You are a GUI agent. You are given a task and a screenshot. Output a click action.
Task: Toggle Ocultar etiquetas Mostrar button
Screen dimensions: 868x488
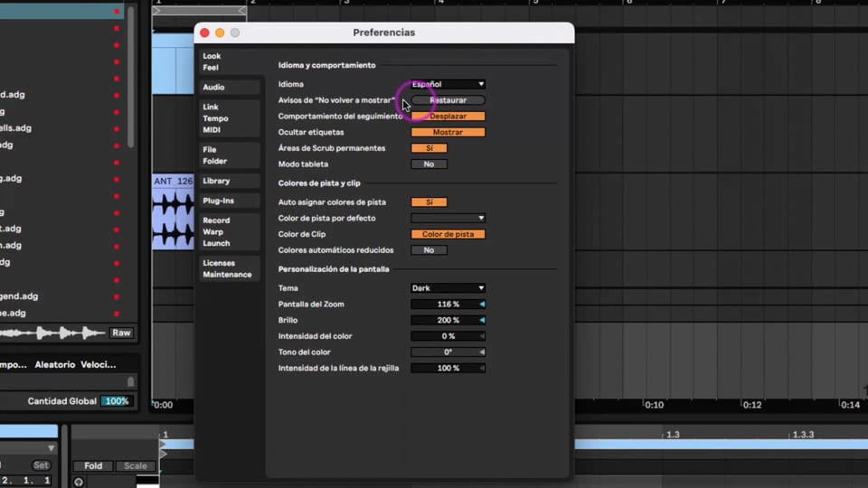pos(448,132)
